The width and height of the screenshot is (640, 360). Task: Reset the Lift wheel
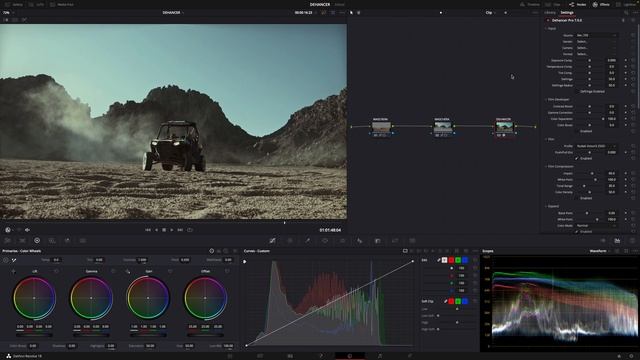56,271
